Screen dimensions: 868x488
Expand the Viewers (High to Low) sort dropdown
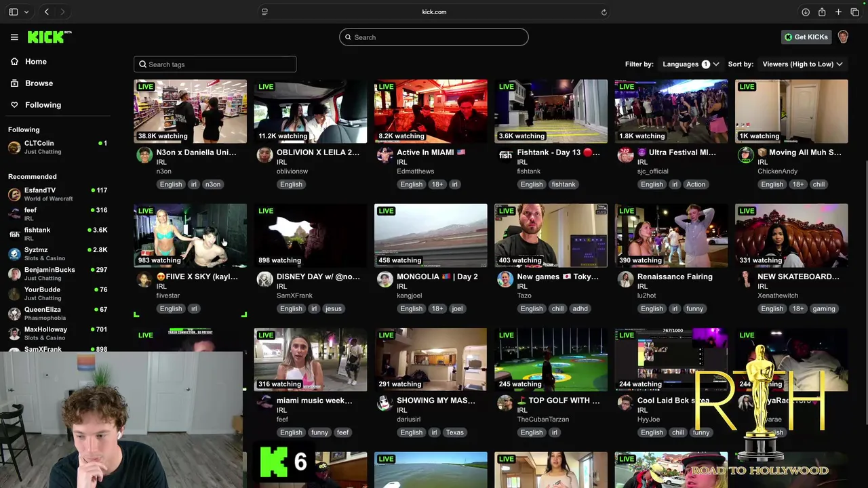802,64
